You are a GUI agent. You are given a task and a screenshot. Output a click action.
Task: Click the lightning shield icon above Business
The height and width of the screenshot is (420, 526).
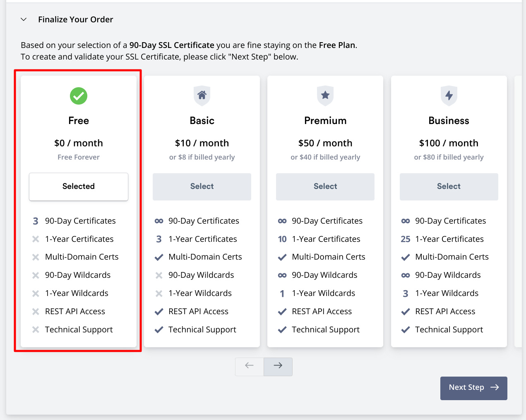point(449,96)
